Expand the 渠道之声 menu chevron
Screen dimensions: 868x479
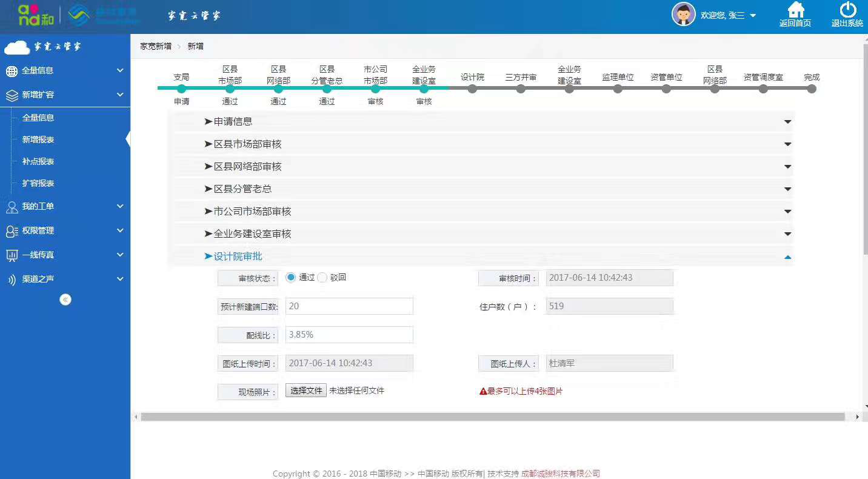click(x=120, y=279)
